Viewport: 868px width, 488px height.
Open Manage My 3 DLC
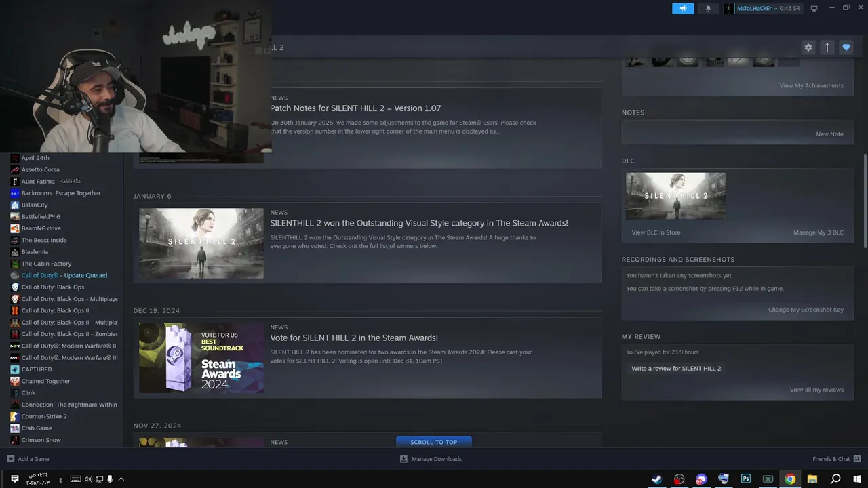tap(818, 232)
